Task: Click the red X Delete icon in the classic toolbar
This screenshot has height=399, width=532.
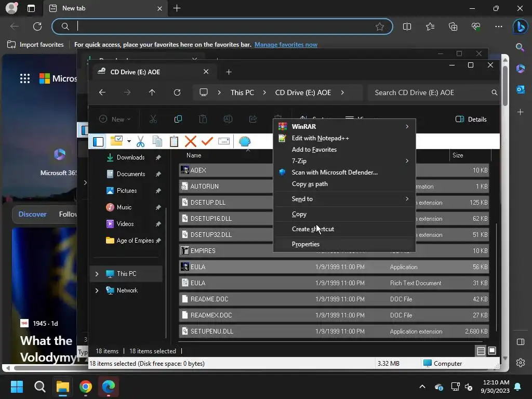Action: click(x=190, y=141)
